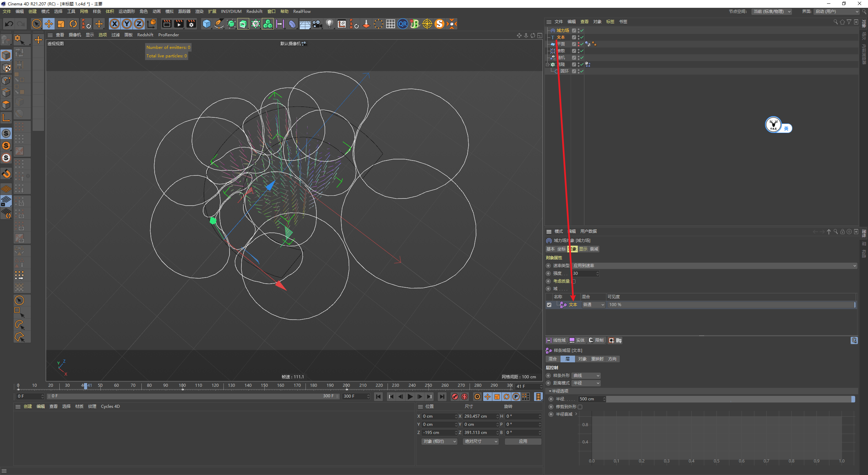This screenshot has height=475, width=868.
Task: Select the Spline Pen tool
Action: pyautogui.click(x=219, y=24)
